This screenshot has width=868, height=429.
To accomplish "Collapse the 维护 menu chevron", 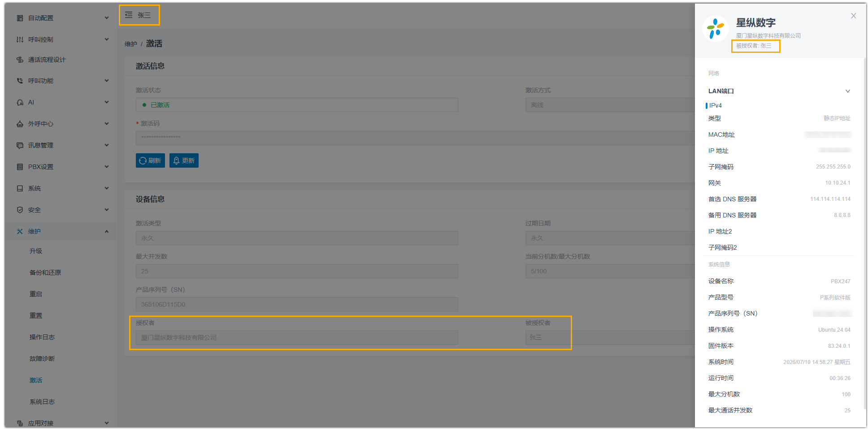I will [107, 231].
